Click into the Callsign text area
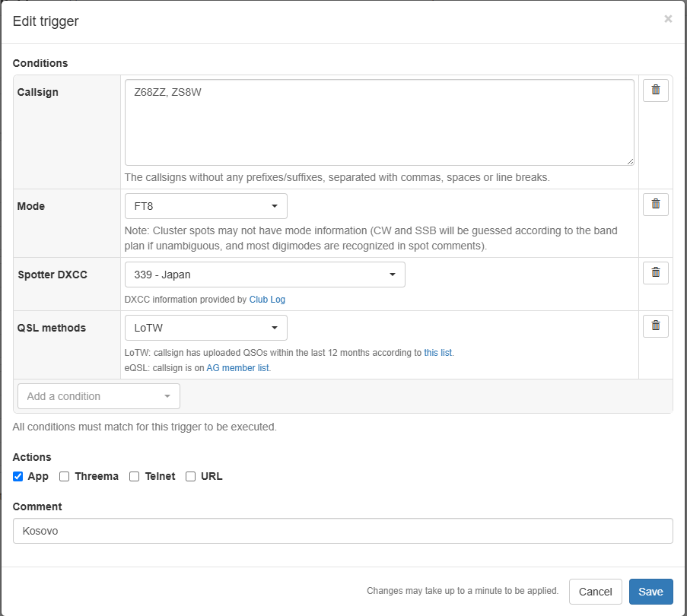The image size is (687, 616). click(x=379, y=122)
